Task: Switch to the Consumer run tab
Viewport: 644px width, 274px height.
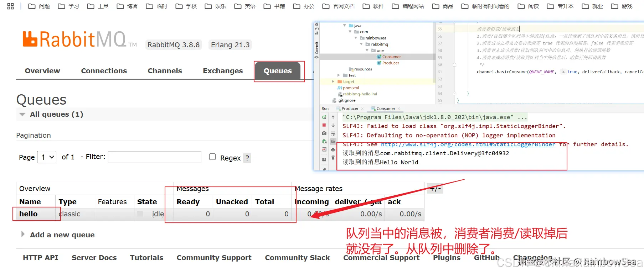Action: point(386,109)
